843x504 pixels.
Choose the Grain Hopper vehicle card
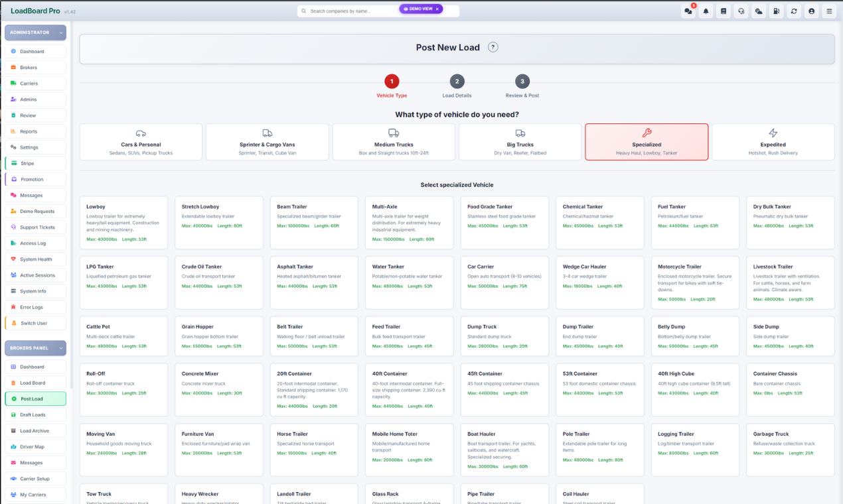coord(219,336)
